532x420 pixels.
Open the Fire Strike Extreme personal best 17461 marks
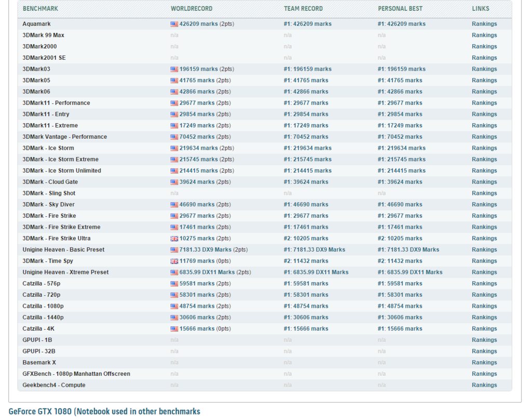400,227
